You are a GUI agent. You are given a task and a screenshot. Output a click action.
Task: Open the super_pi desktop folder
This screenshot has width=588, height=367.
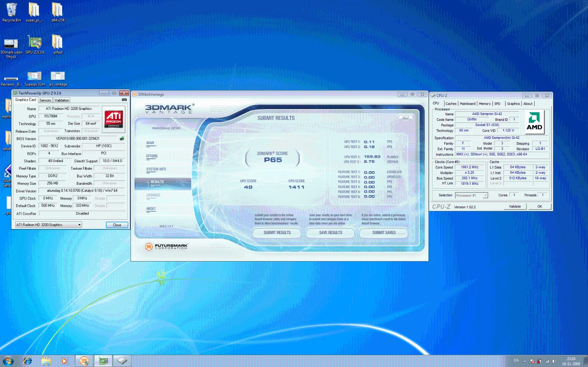coord(34,12)
